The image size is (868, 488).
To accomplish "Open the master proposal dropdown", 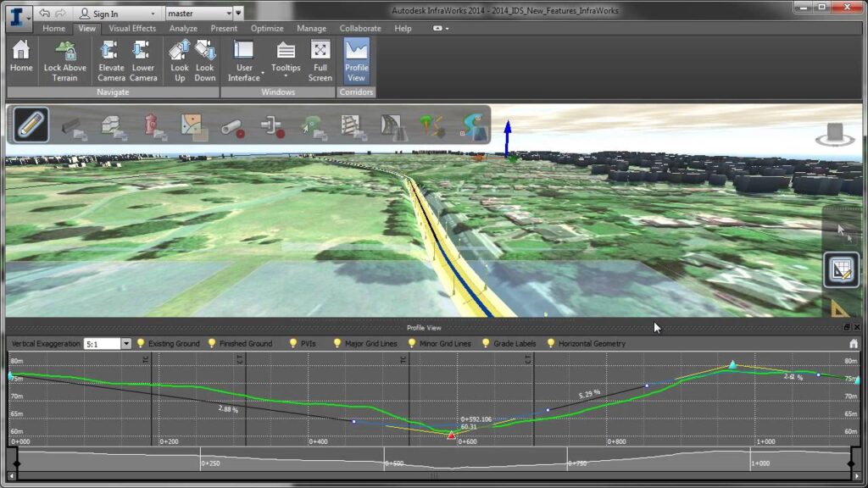I will tap(228, 13).
